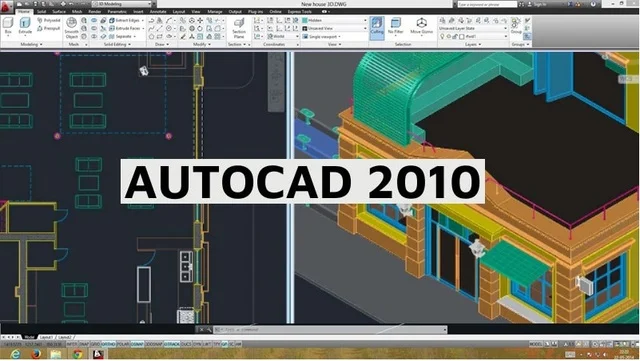The height and width of the screenshot is (361, 640).
Task: Toggle ORTHO mode in status bar
Action: click(x=109, y=344)
